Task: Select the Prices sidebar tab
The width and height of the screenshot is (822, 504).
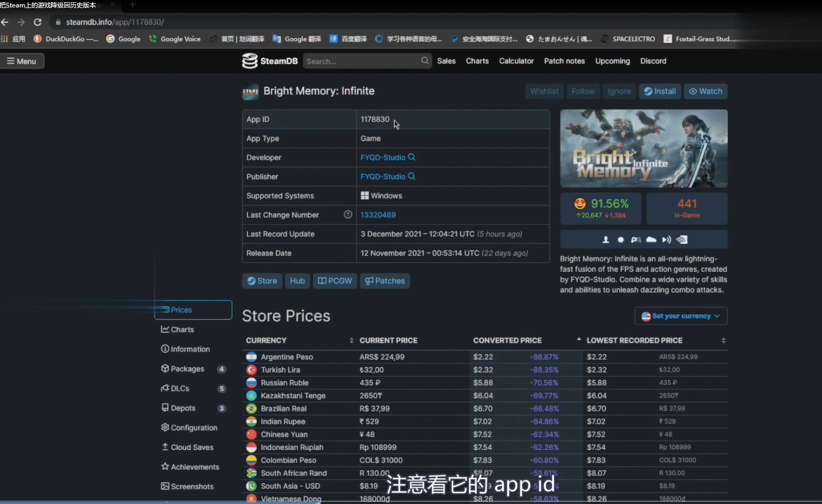Action: (193, 310)
